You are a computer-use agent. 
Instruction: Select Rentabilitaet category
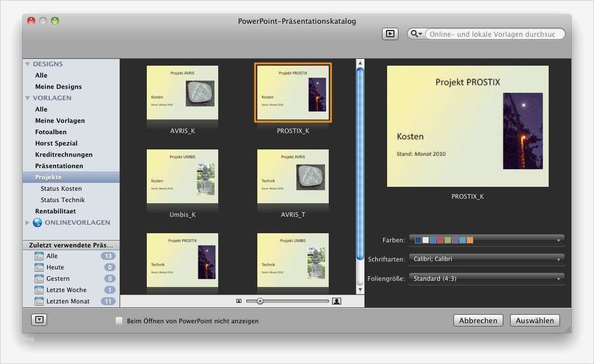point(56,211)
